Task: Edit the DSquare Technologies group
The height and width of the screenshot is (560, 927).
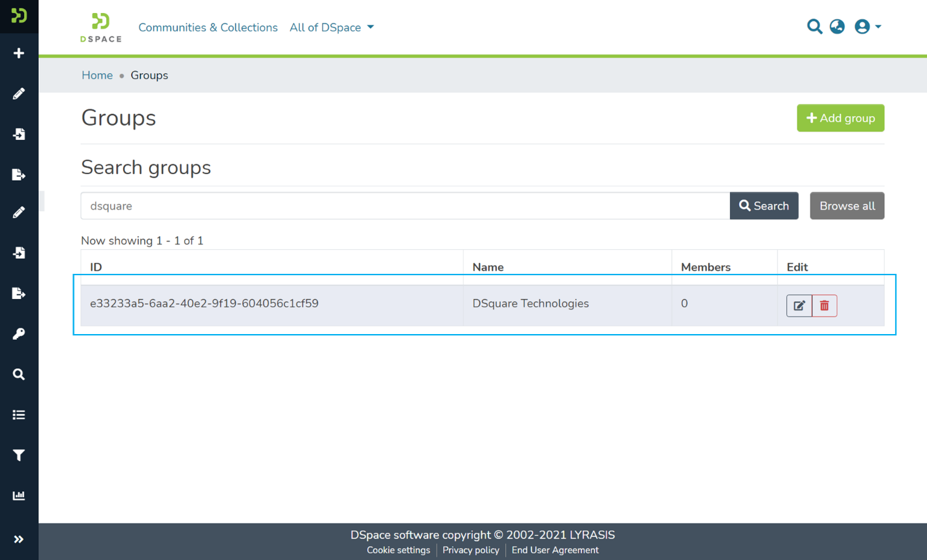Action: pyautogui.click(x=799, y=306)
